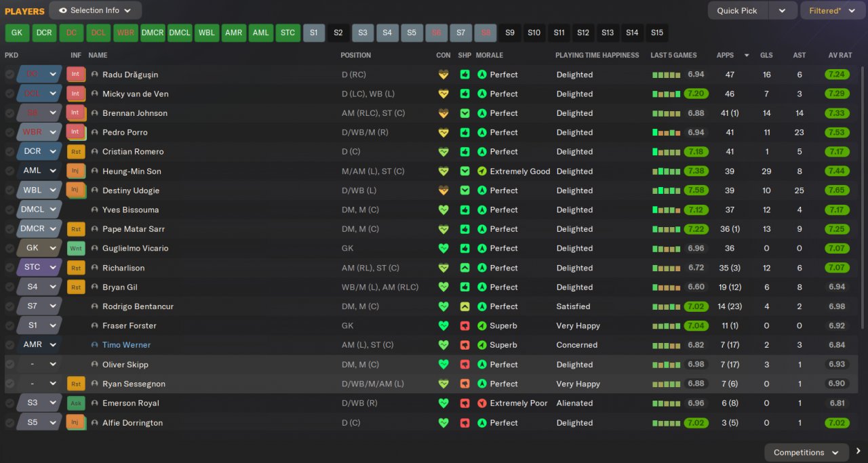Image resolution: width=868 pixels, height=463 pixels.
Task: Click Destiny Udogie's last 5 games bar
Action: pyautogui.click(x=666, y=190)
